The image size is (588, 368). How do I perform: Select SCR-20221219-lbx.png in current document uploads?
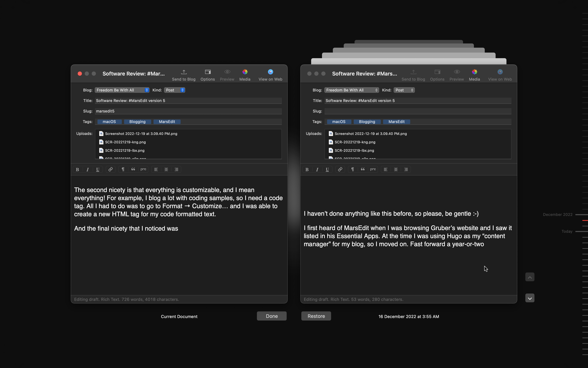coord(122,151)
